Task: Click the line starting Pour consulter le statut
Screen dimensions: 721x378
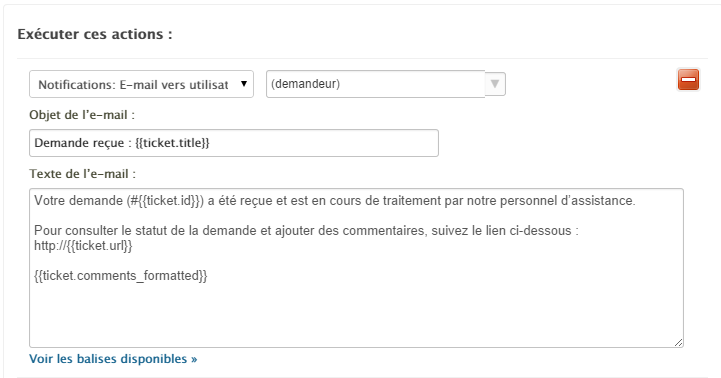Action: point(306,230)
